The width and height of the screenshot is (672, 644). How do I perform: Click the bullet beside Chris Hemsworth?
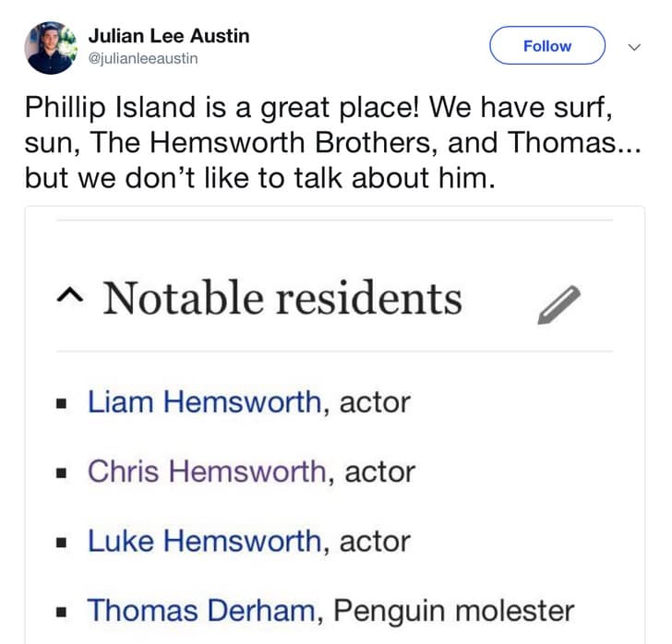pyautogui.click(x=63, y=472)
